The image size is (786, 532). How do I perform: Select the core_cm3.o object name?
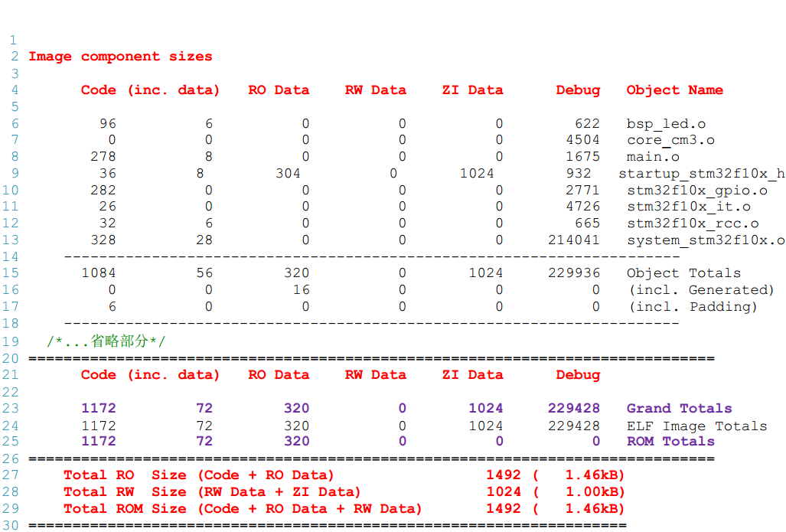(x=670, y=140)
